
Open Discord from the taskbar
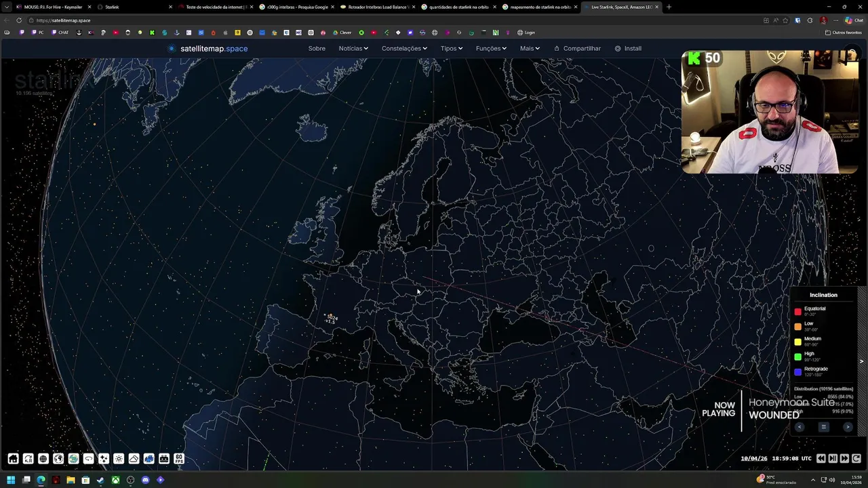tap(145, 480)
